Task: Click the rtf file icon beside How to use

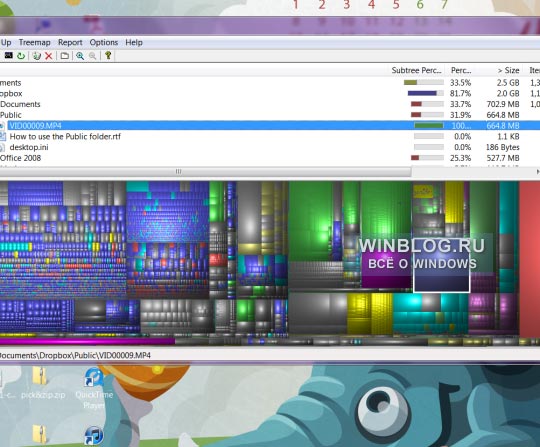Action: pyautogui.click(x=2, y=136)
